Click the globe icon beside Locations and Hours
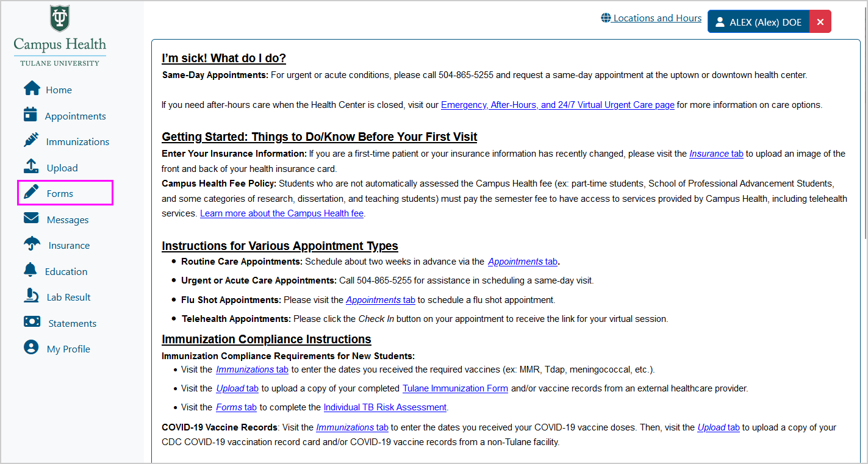This screenshot has width=868, height=464. point(606,18)
